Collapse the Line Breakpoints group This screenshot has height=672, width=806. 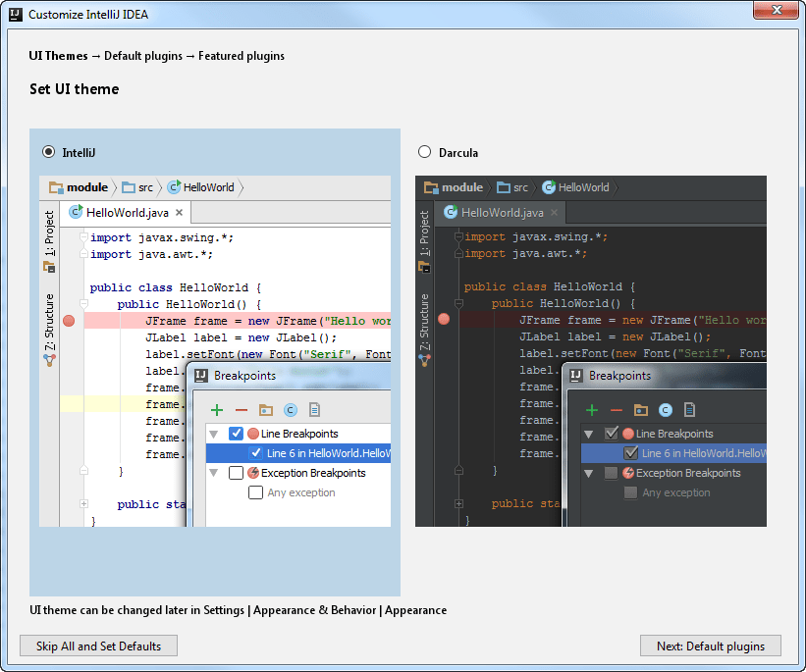pyautogui.click(x=215, y=433)
